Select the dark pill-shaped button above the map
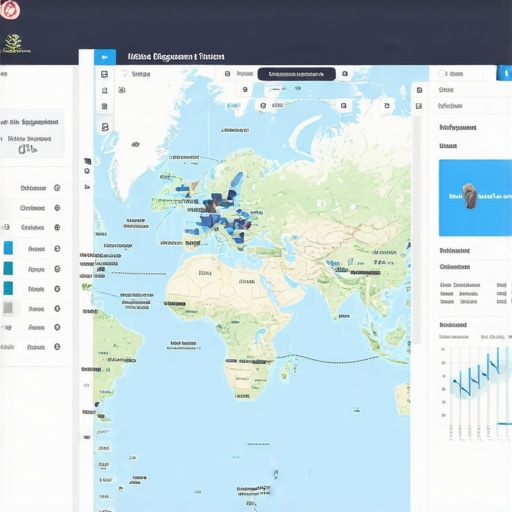The height and width of the screenshot is (512, 512). (297, 74)
